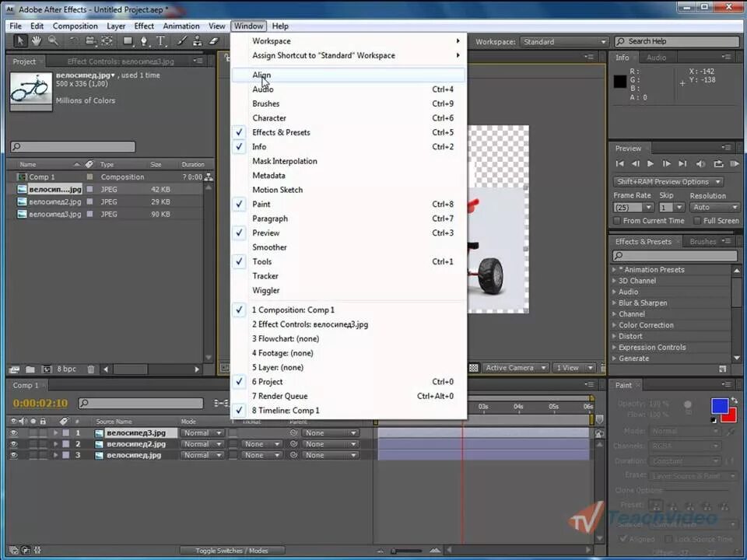Expand Animation Presets category
This screenshot has width=747, height=560.
tap(614, 270)
